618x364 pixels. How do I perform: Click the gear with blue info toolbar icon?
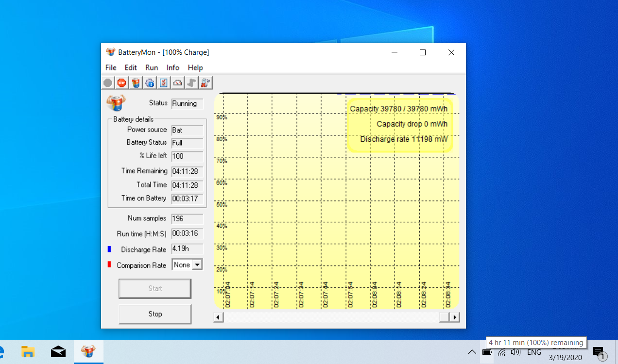pos(150,83)
